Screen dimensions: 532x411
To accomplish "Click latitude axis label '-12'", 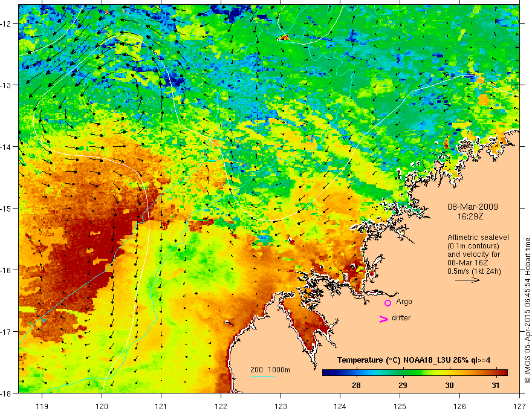I will point(6,24).
